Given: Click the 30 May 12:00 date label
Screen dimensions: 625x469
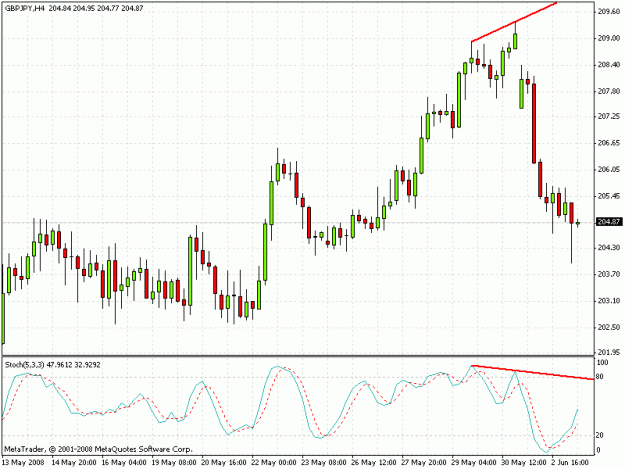Looking at the screenshot, I should tap(524, 463).
